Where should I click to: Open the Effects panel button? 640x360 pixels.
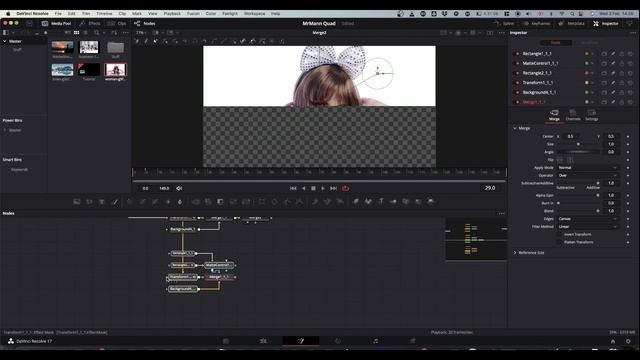tap(90, 24)
